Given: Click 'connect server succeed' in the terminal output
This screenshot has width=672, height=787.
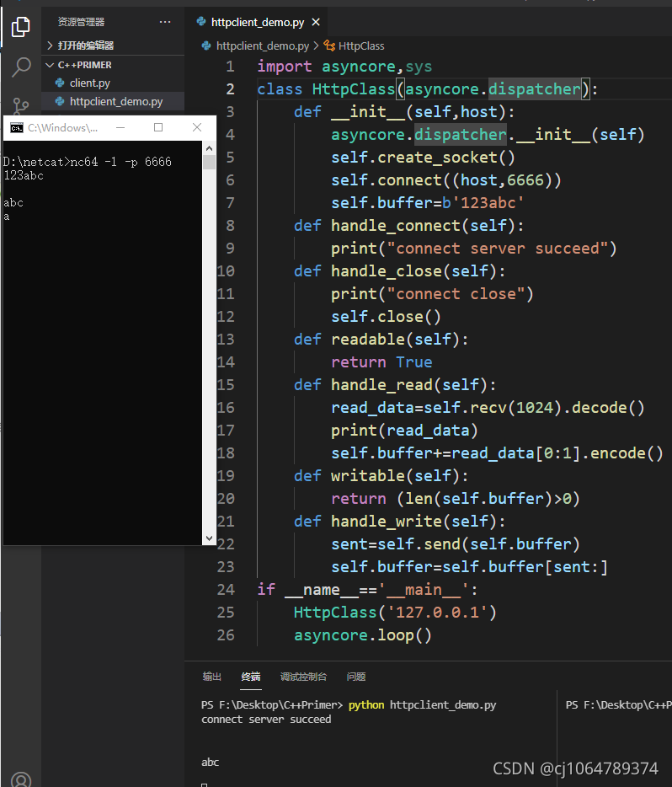Looking at the screenshot, I should point(266,720).
